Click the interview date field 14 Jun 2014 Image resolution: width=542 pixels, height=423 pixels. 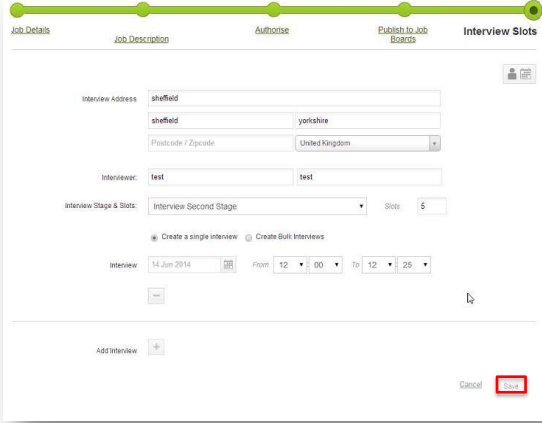[185, 265]
